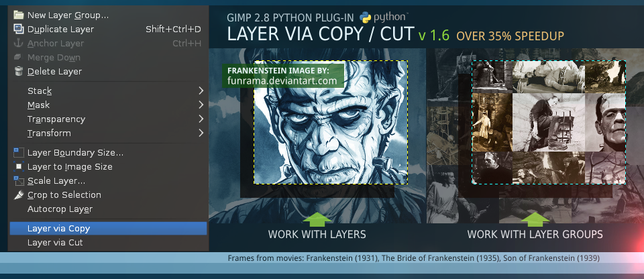644x279 pixels.
Task: Click the Shift+Ctrl+D shortcut text
Action: (173, 29)
